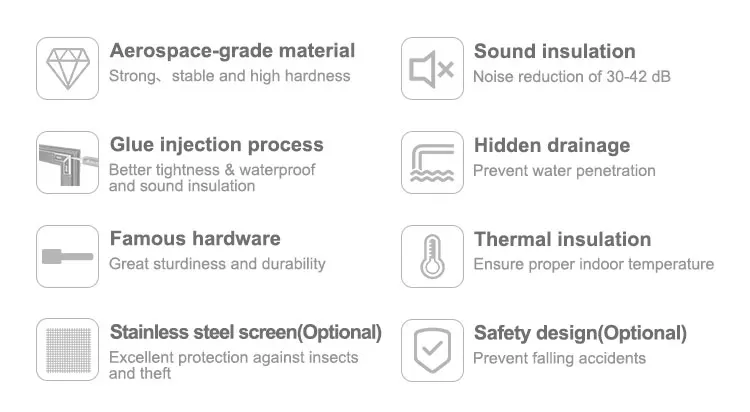Click the diamond Aerospace-grade material icon
Image resolution: width=750 pixels, height=412 pixels.
[x=67, y=68]
